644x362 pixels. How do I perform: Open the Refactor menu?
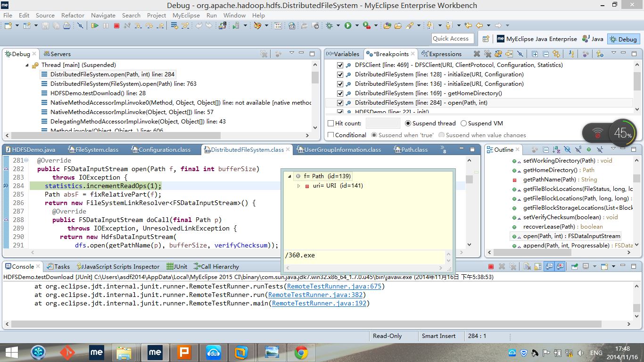(73, 15)
